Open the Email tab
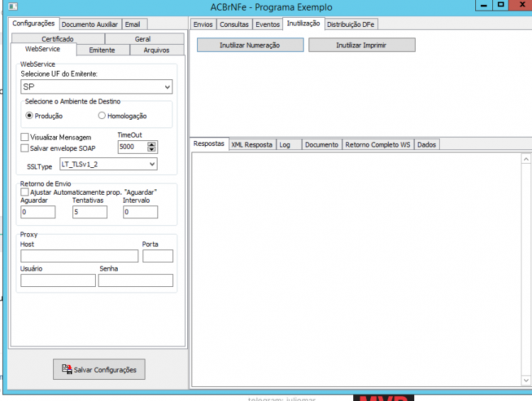The height and width of the screenshot is (401, 532). (133, 24)
